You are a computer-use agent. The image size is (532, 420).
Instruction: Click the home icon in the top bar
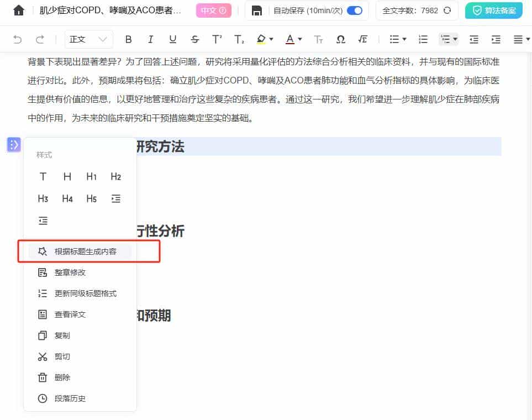(18, 10)
